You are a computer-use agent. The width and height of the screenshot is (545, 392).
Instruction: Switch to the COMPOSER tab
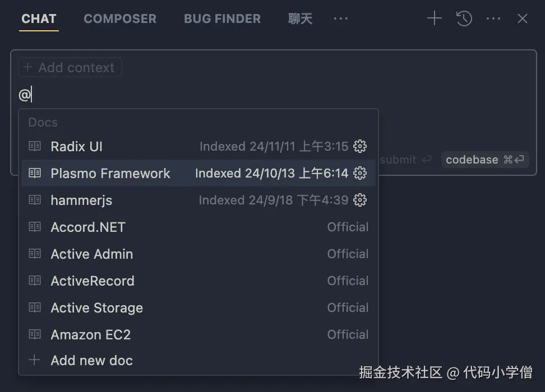click(x=120, y=18)
